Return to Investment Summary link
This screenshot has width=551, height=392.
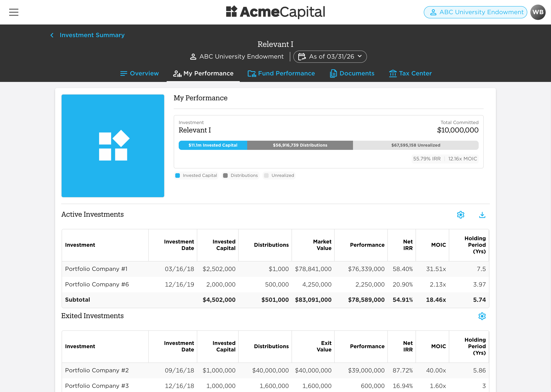(92, 35)
